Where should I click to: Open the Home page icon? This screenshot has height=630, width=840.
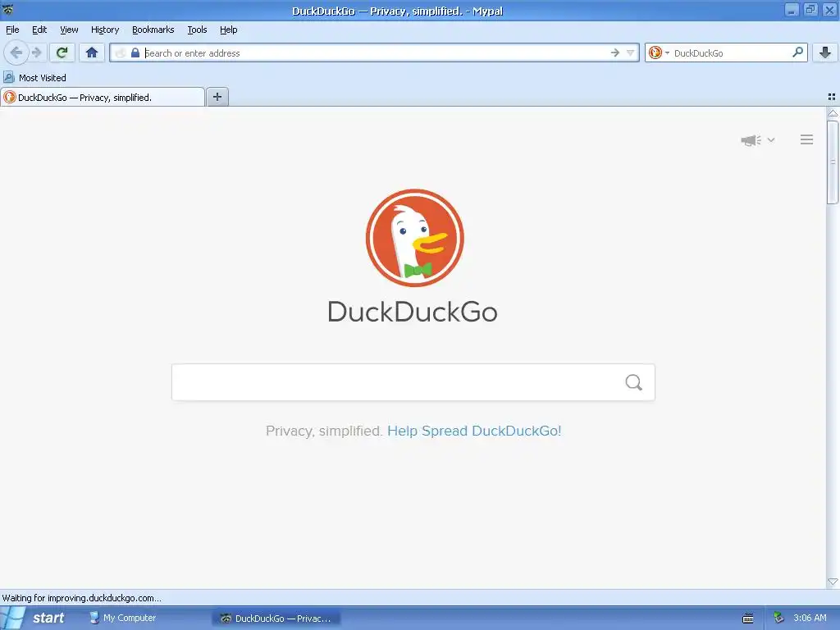[x=92, y=52]
